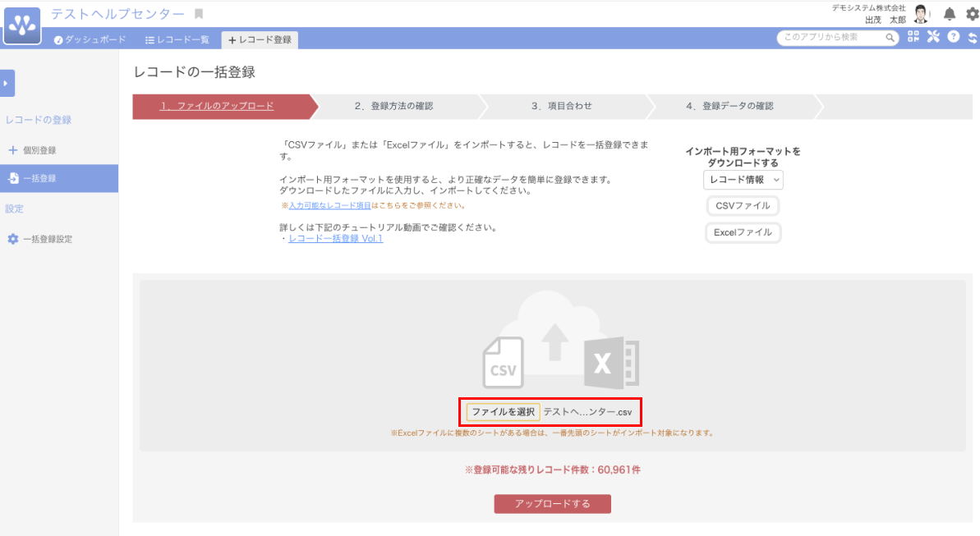Click the app logo icon at top left
Image resolution: width=980 pixels, height=536 pixels.
coord(22,25)
